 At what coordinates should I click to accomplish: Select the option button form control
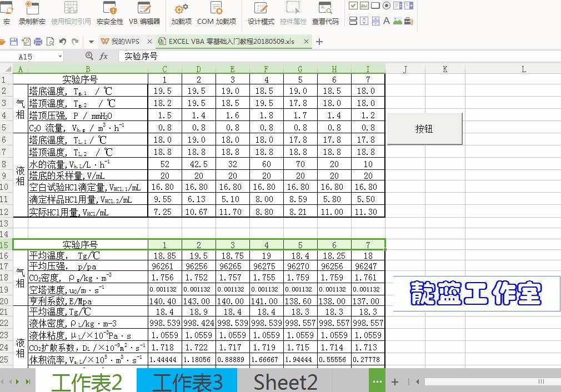387,6
